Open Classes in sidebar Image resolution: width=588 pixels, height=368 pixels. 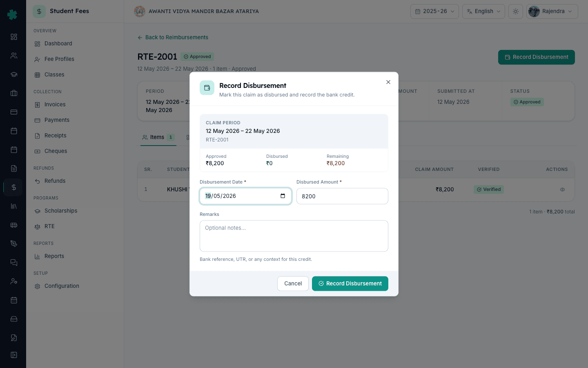75,75
